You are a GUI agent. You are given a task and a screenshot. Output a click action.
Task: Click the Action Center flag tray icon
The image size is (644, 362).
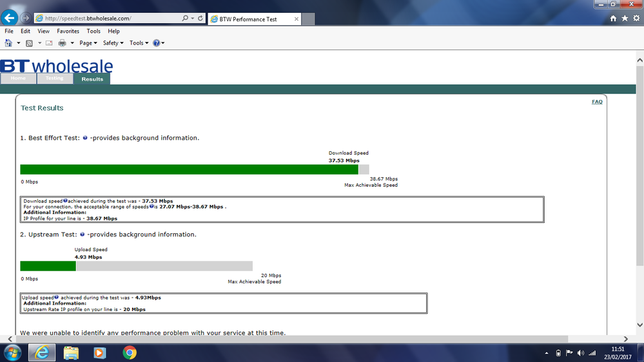569,353
